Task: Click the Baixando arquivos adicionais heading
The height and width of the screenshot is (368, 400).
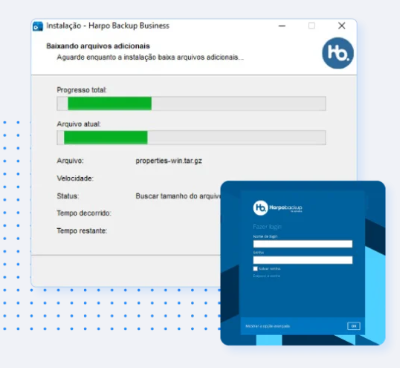Action: coord(98,46)
